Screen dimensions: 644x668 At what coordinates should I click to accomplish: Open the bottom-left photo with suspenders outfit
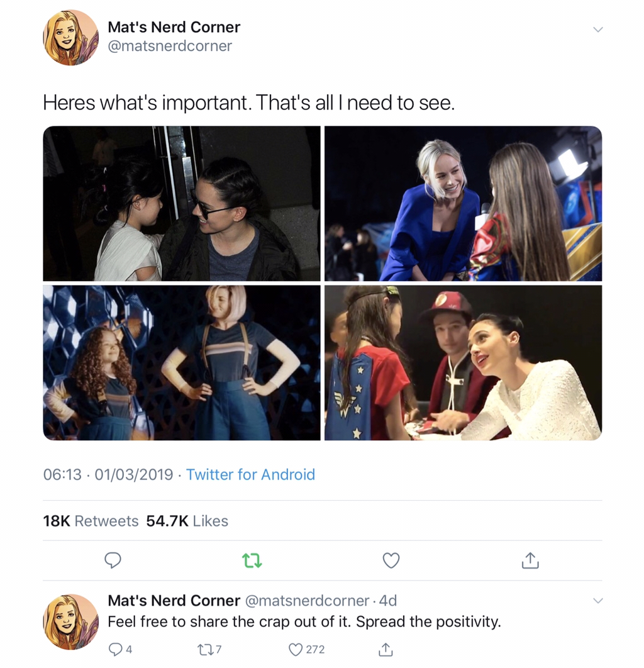(182, 363)
